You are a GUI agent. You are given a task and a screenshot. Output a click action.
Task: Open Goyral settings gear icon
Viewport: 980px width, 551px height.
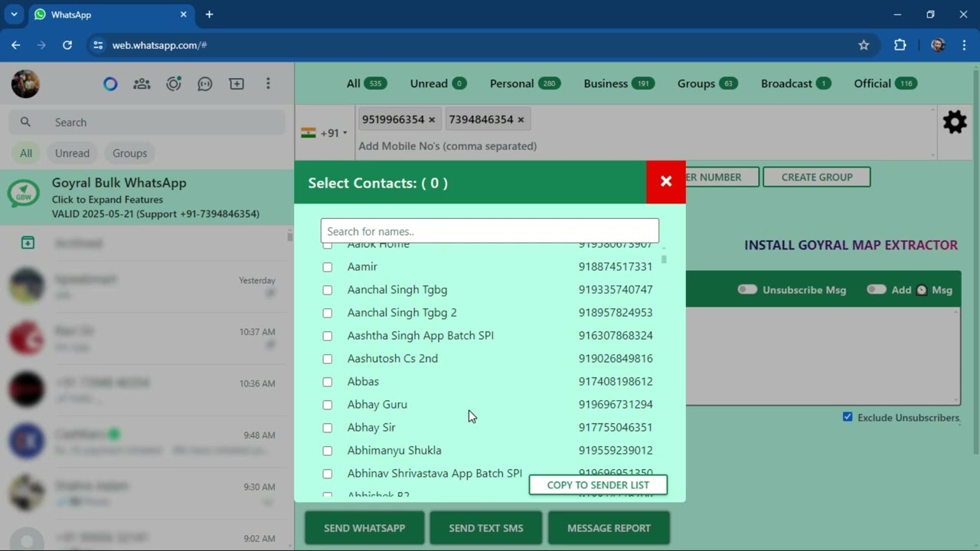pos(955,122)
